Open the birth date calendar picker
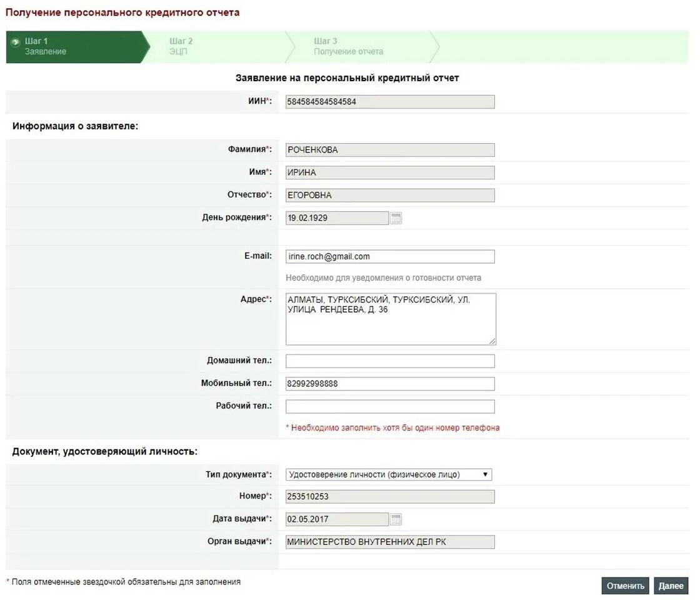Viewport: 700px width, 600px height. [x=396, y=218]
